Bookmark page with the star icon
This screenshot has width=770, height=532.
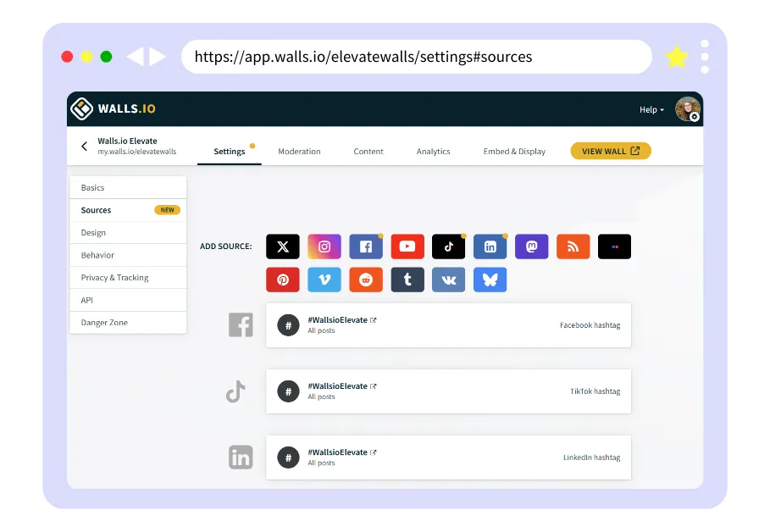pos(676,57)
